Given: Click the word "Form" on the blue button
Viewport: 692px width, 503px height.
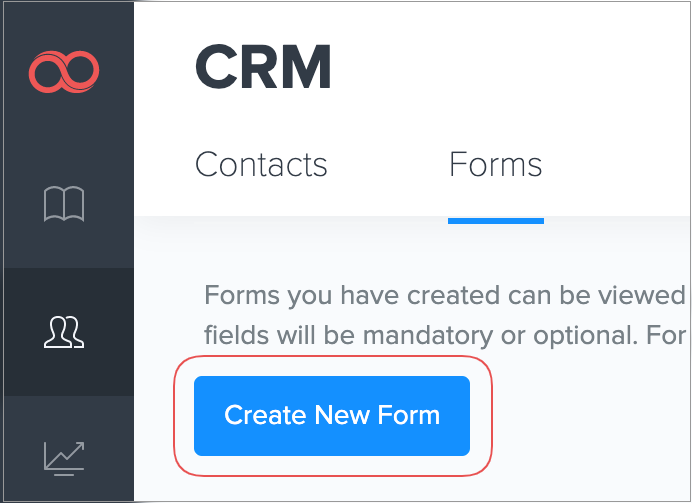Looking at the screenshot, I should pos(410,415).
